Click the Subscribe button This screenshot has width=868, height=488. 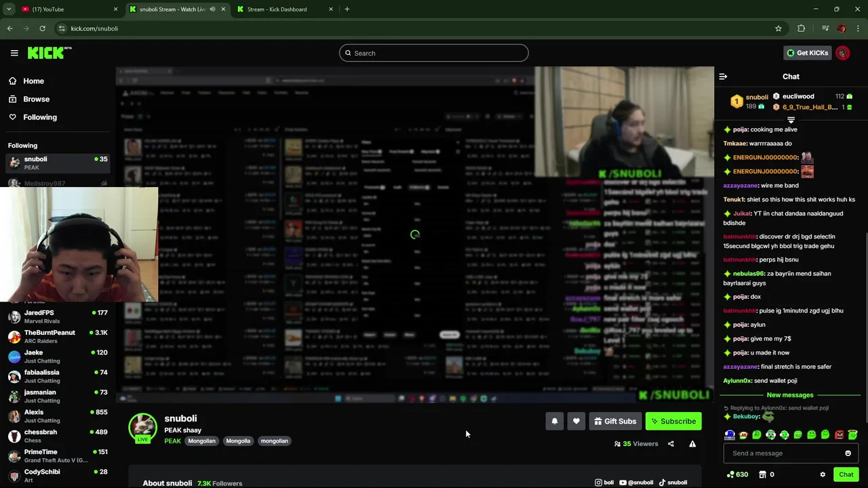[673, 421]
